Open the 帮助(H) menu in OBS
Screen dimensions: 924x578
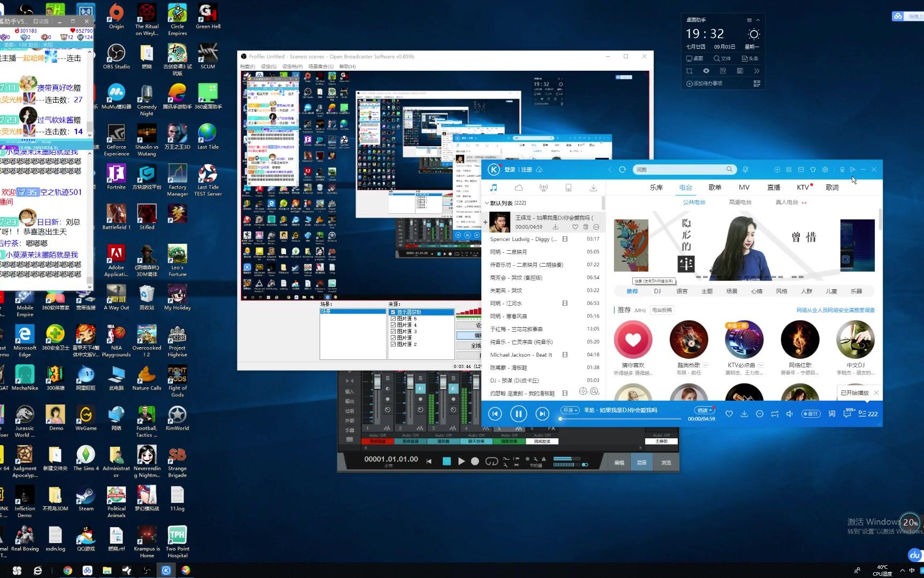pos(347,66)
